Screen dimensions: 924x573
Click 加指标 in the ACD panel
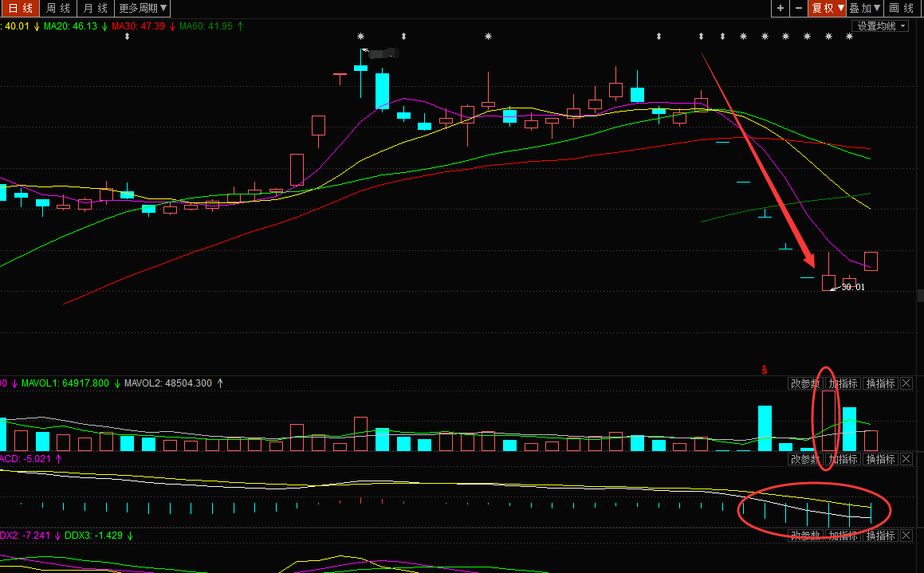coord(843,459)
